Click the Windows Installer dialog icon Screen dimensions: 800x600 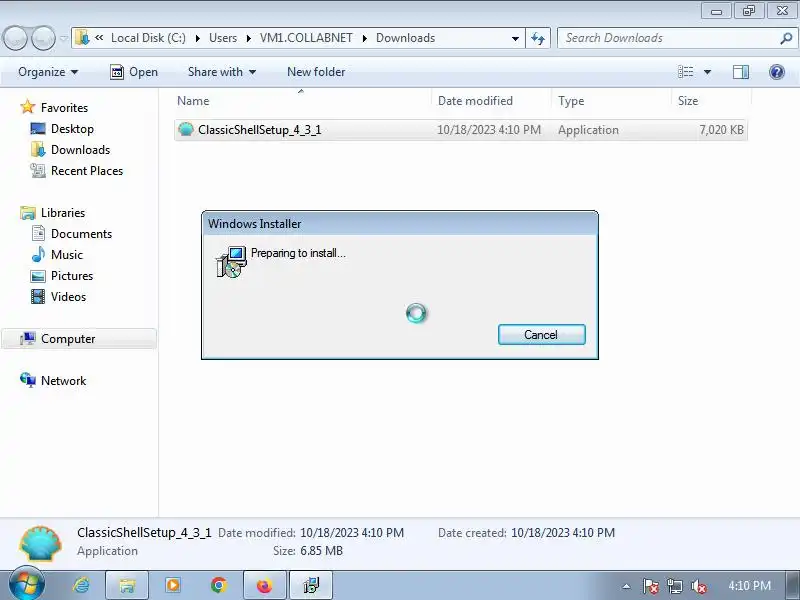click(x=231, y=262)
